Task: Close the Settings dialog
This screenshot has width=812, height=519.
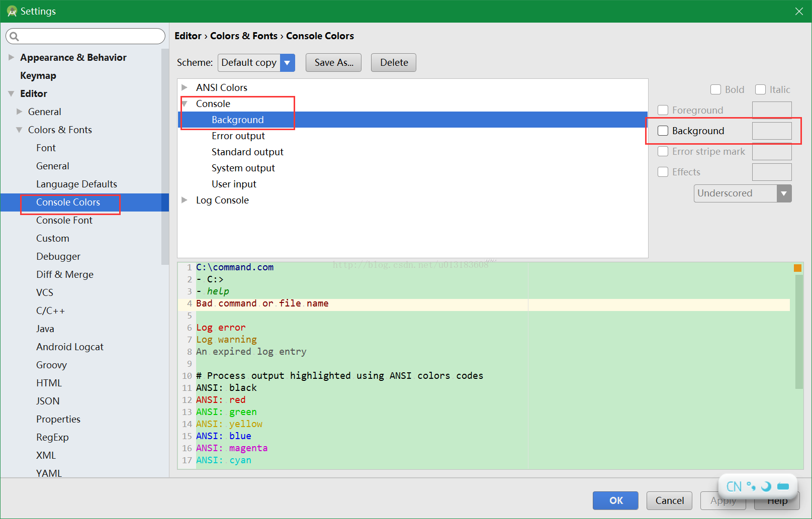Action: (799, 11)
